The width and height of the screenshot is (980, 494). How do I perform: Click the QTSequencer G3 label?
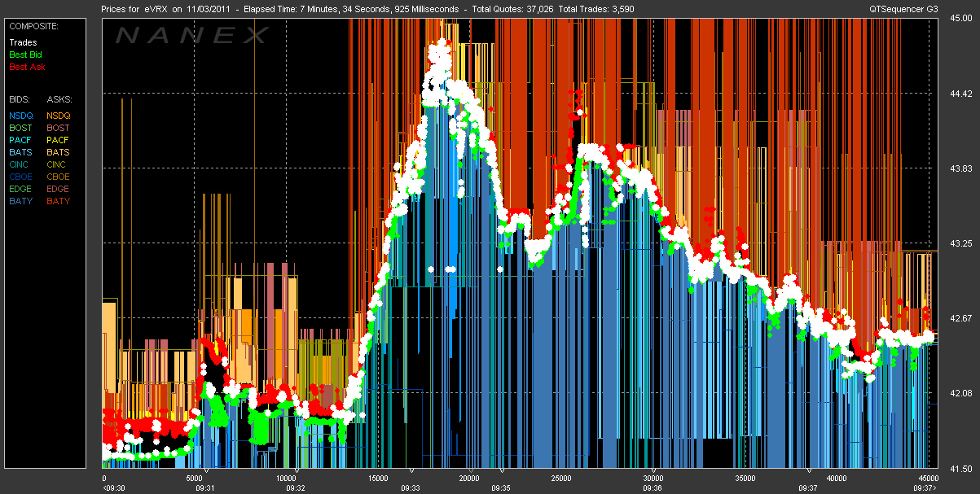click(x=903, y=8)
